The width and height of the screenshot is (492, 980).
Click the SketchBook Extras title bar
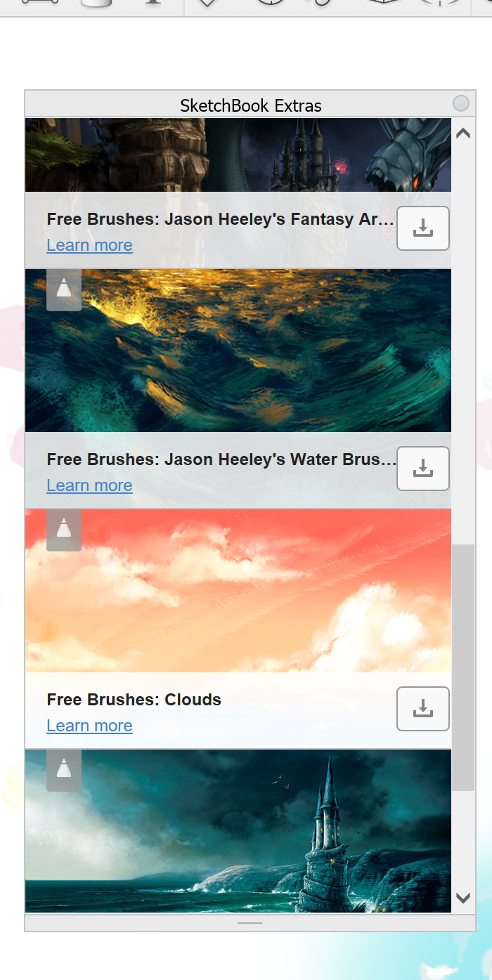pyautogui.click(x=250, y=104)
